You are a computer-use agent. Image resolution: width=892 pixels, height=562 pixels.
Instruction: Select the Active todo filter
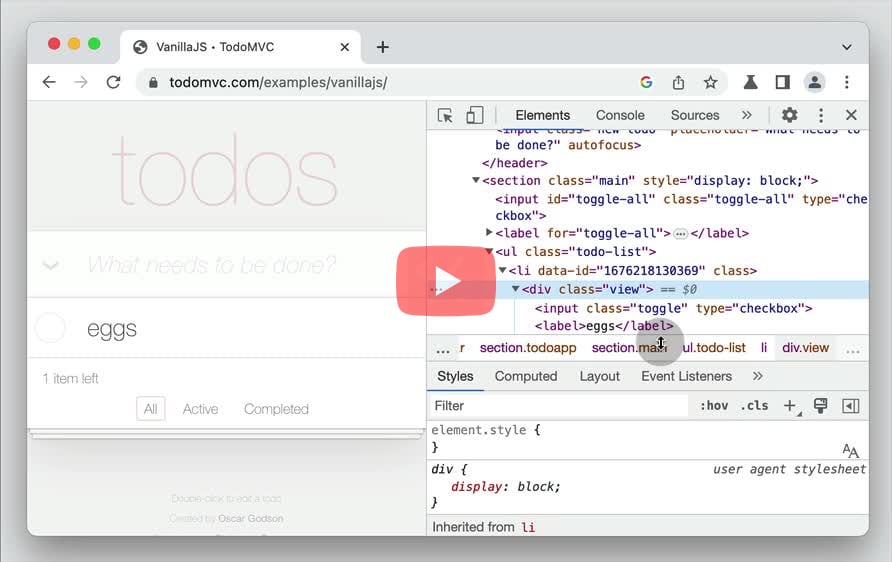[x=200, y=409]
